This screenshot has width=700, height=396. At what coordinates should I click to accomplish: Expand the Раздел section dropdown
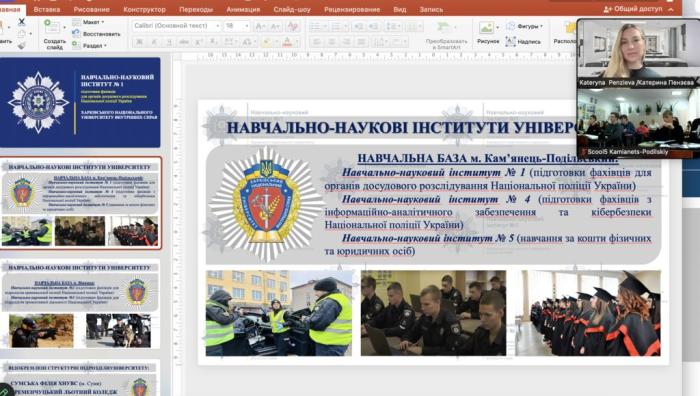pyautogui.click(x=105, y=46)
